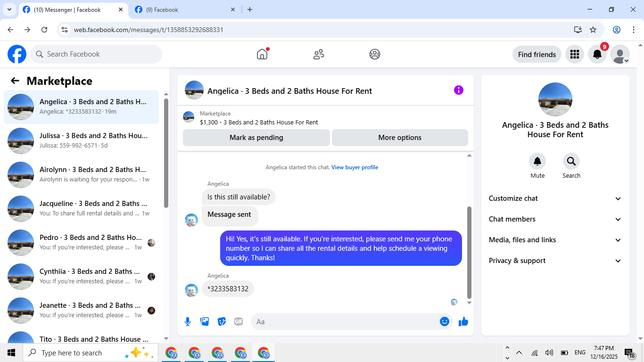This screenshot has width=644, height=362.
Task: Attach a photo with the image icon
Action: [205, 321]
